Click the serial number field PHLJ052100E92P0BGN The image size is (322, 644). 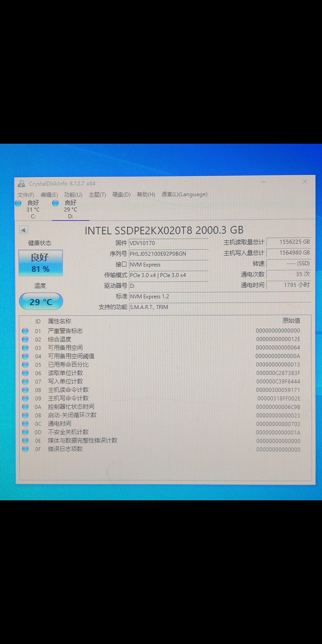pos(169,254)
